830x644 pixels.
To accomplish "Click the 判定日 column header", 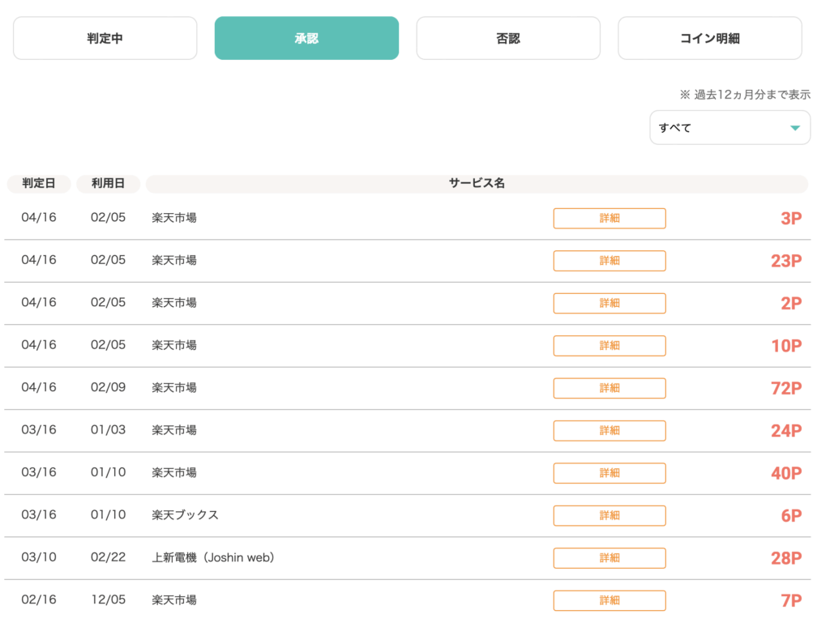I will tap(39, 184).
